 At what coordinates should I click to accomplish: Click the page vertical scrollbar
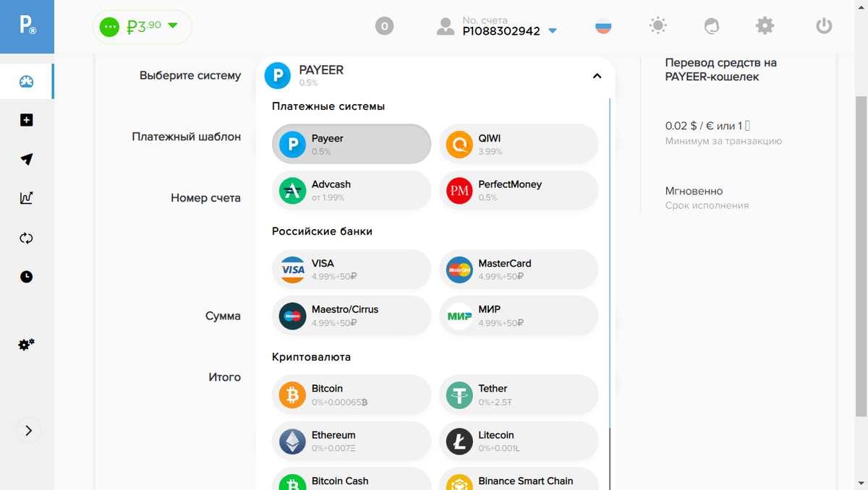861,257
